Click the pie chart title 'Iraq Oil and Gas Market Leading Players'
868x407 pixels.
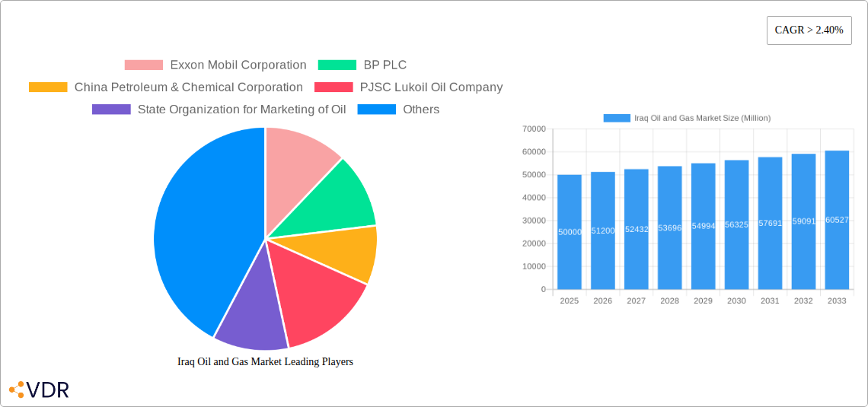point(265,361)
